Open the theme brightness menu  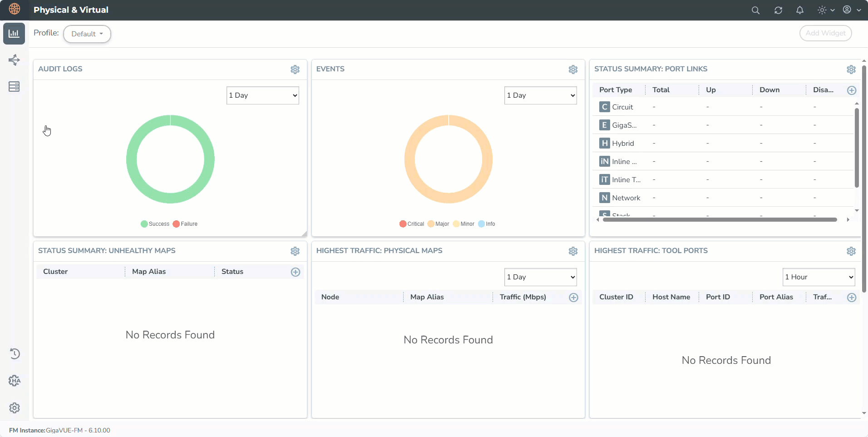(x=826, y=10)
